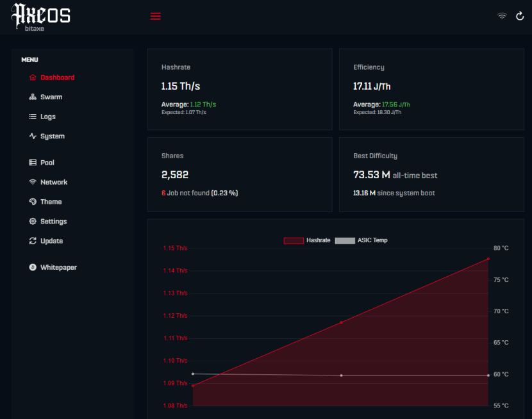Click the red Hashrate legend swatch
Image resolution: width=532 pixels, height=419 pixels.
coord(294,241)
